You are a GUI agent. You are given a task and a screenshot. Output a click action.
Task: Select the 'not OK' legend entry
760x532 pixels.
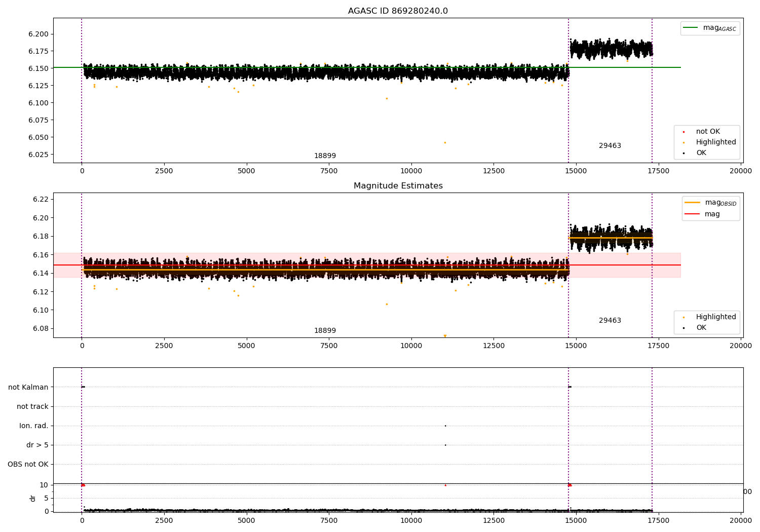pyautogui.click(x=708, y=132)
